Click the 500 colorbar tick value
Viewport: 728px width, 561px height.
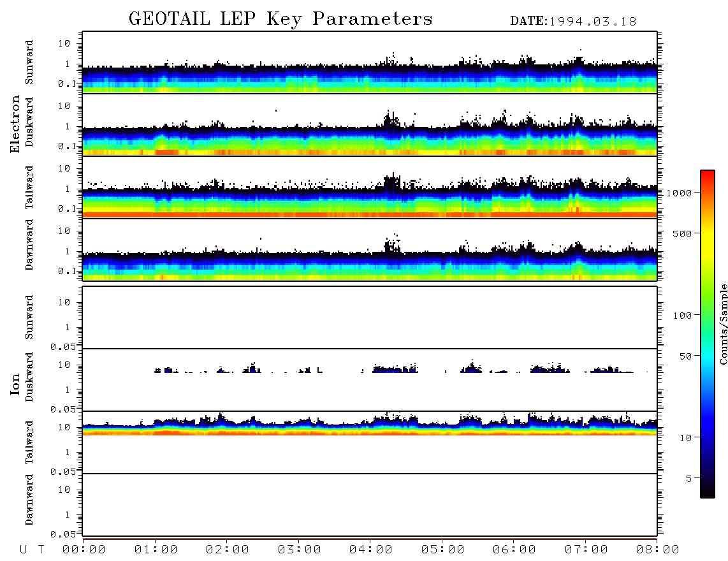click(x=682, y=233)
